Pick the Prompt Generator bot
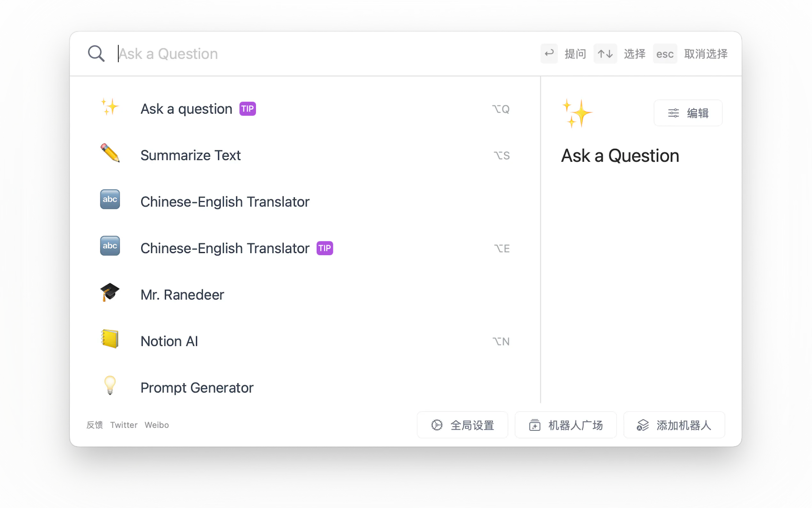This screenshot has height=508, width=812. point(197,388)
